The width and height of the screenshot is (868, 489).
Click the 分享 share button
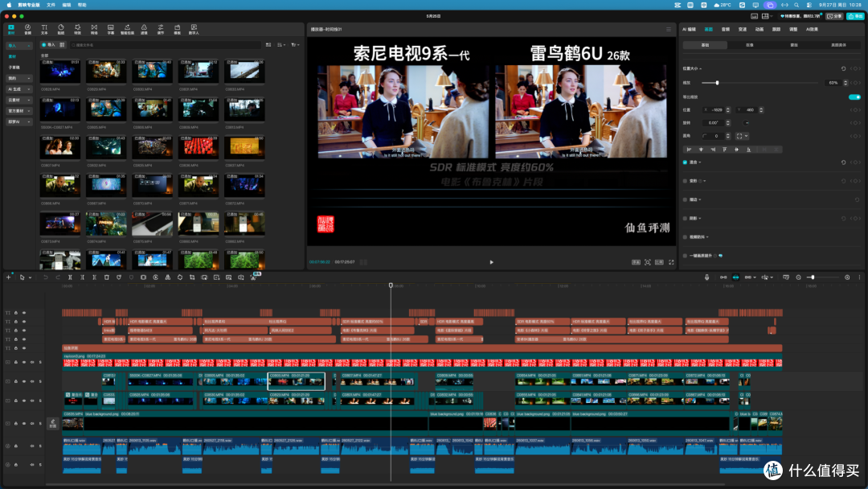[834, 16]
